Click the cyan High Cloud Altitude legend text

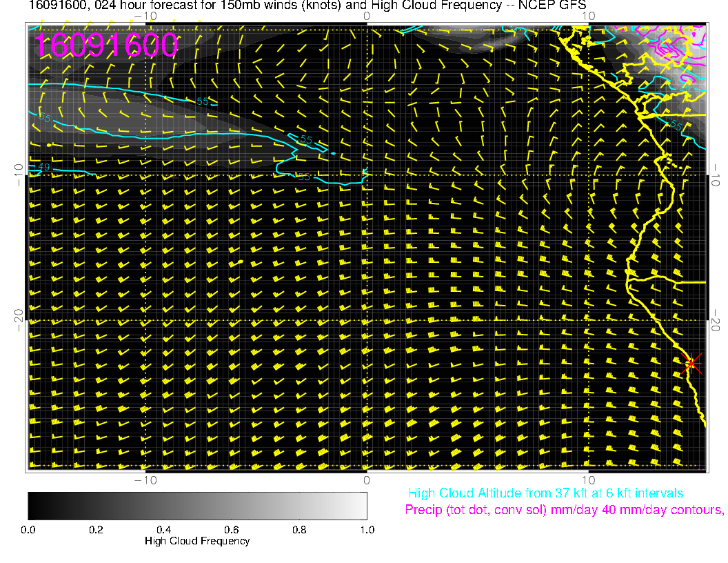[x=545, y=493]
